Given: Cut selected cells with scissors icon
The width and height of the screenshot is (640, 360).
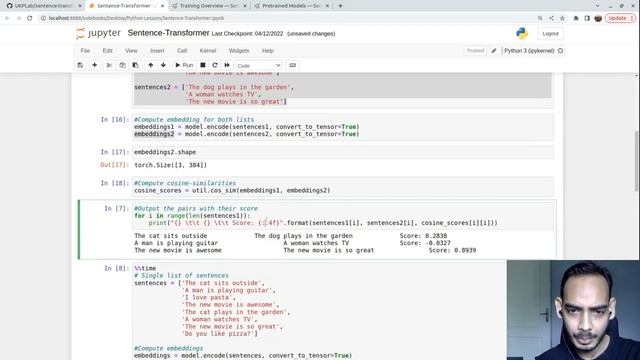Looking at the screenshot, I should coord(109,65).
